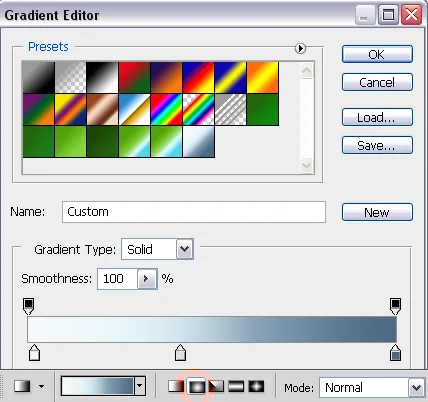The width and height of the screenshot is (428, 402).
Task: Select the Angle Gradient icon
Action: 216,387
